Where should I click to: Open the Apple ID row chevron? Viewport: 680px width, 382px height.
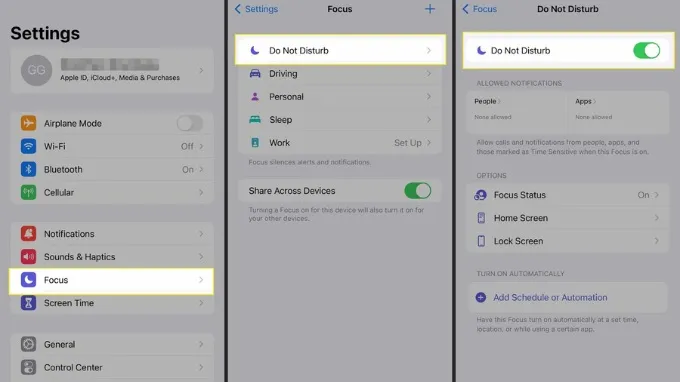tap(201, 70)
